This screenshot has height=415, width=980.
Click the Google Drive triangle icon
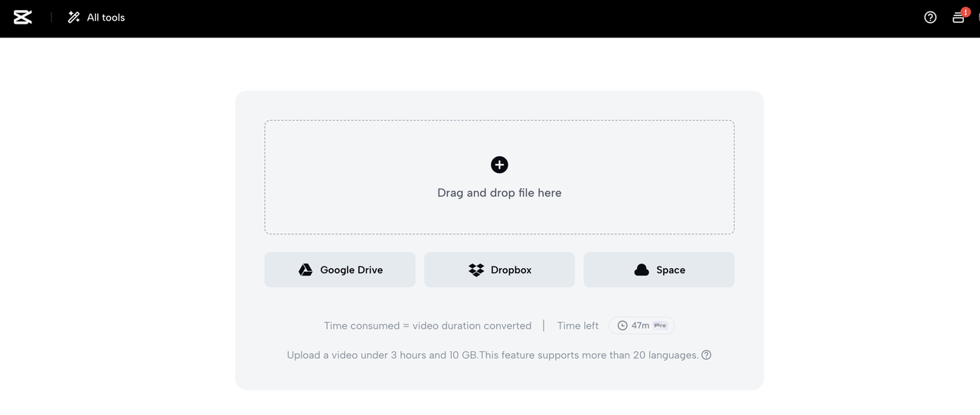coord(305,270)
